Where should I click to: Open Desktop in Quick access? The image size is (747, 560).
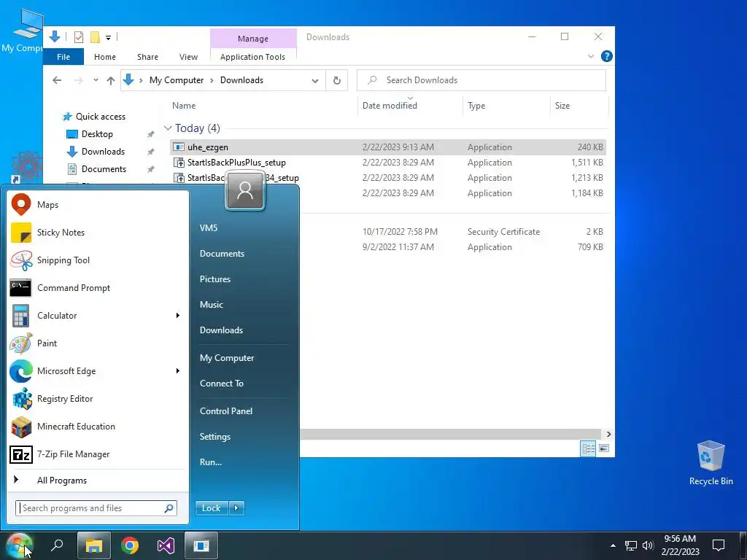(97, 134)
